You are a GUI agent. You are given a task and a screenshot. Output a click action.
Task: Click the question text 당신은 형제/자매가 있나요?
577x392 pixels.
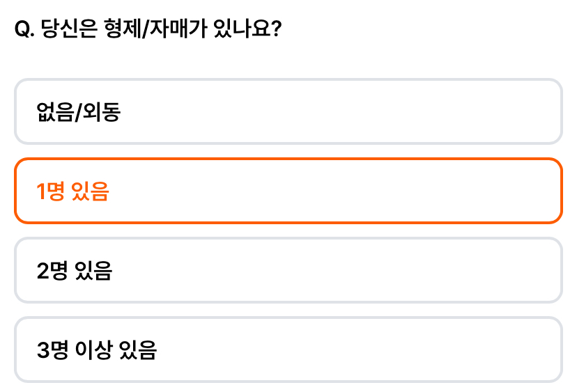click(161, 29)
